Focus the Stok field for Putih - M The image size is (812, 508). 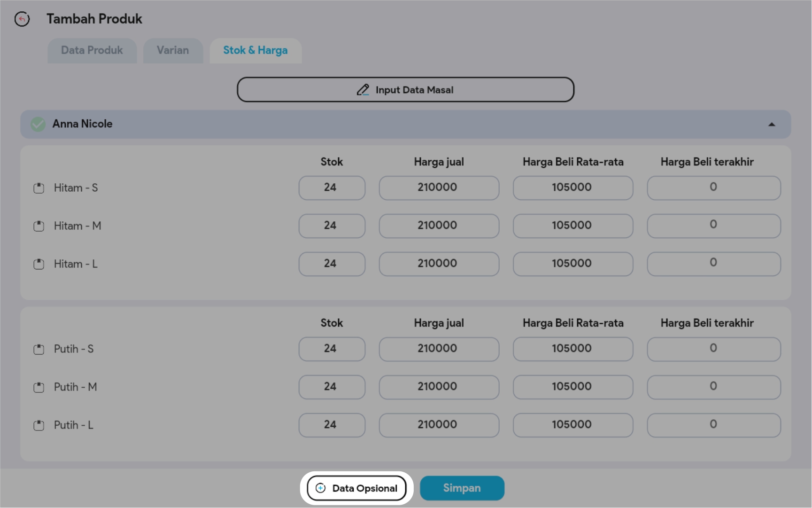click(332, 387)
